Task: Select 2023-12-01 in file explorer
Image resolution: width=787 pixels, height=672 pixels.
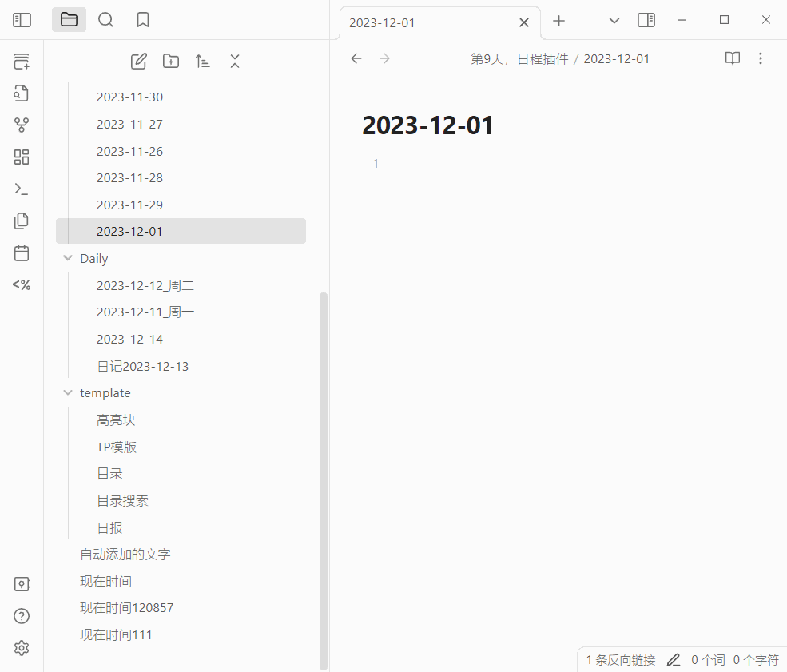Action: [x=181, y=232]
